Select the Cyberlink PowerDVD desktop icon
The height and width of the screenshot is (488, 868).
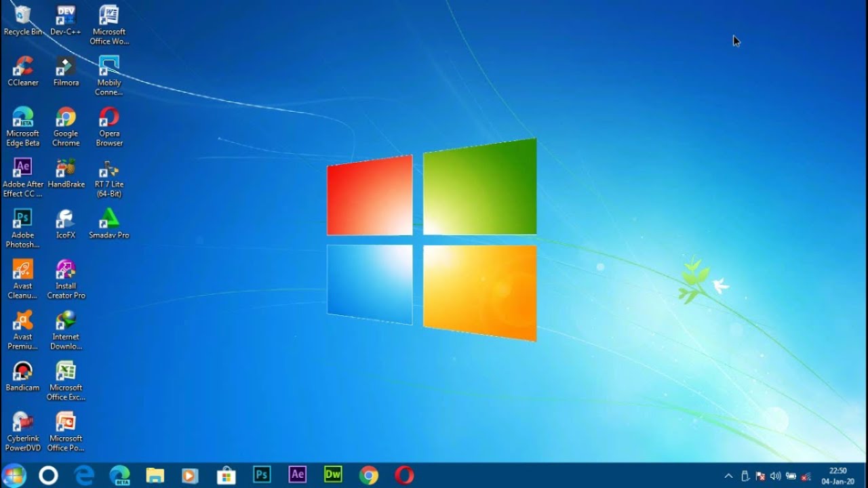[x=22, y=432]
